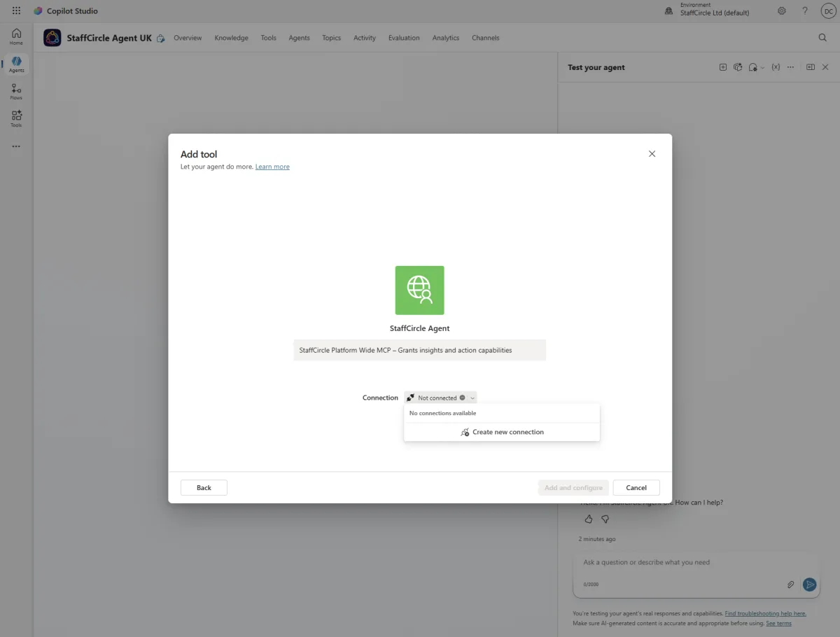Click the StaffCircle Platform Wide MCP description
This screenshot has width=840, height=637.
click(x=419, y=350)
